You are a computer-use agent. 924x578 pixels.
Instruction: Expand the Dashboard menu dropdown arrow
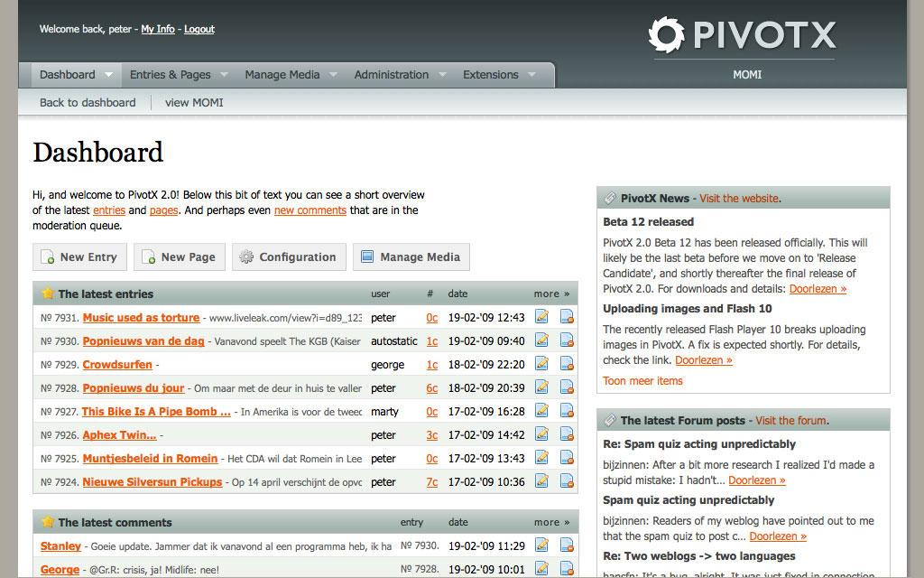[109, 75]
